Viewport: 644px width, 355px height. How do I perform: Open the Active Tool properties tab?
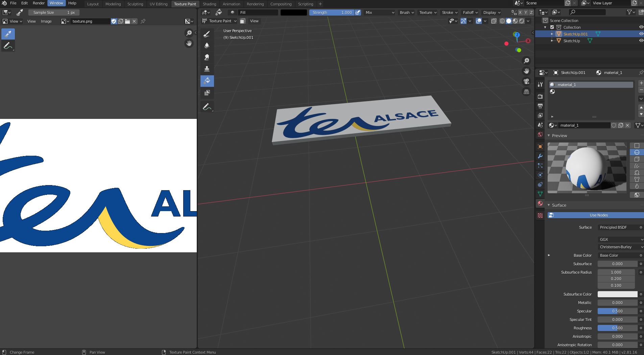[x=540, y=84]
